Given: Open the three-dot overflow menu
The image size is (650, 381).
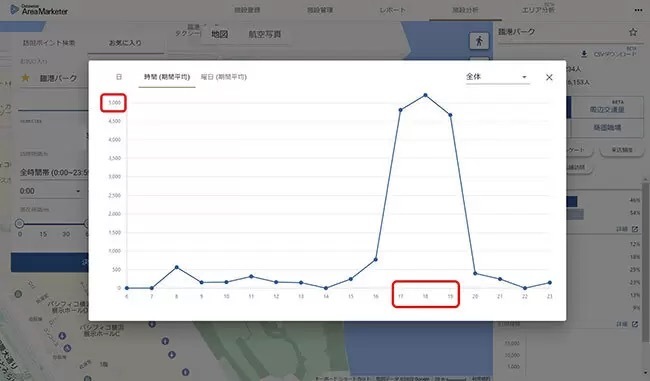Looking at the screenshot, I should pyautogui.click(x=638, y=10).
